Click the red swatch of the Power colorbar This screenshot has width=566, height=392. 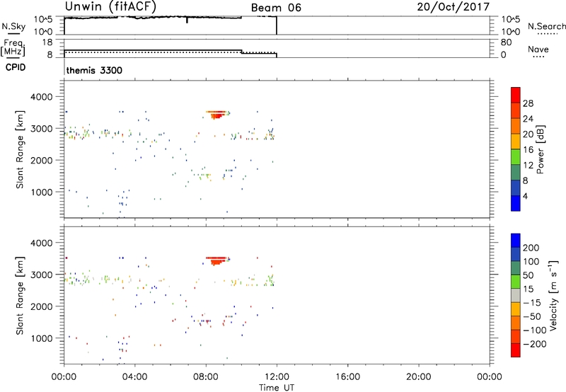(x=516, y=93)
